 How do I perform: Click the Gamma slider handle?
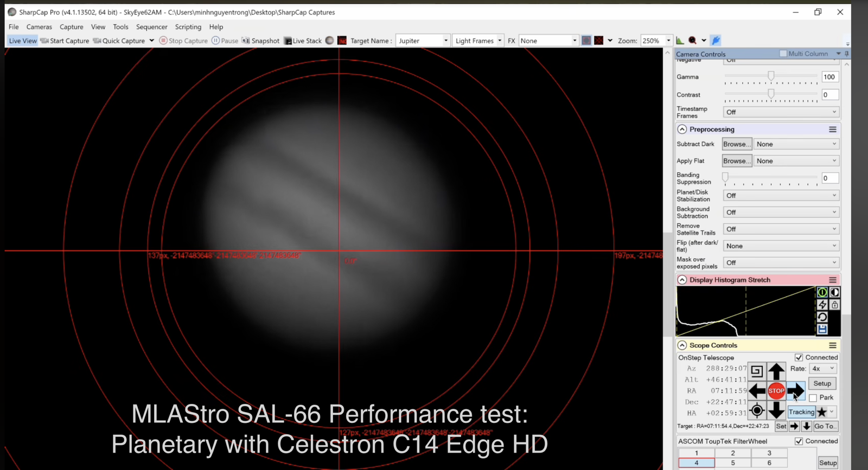(x=771, y=76)
